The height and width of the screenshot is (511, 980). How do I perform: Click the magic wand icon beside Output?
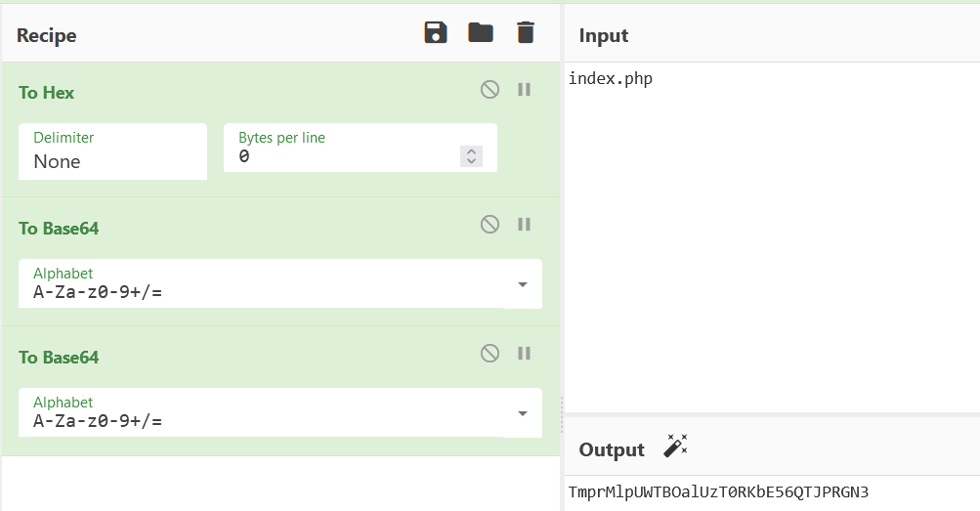pos(675,447)
